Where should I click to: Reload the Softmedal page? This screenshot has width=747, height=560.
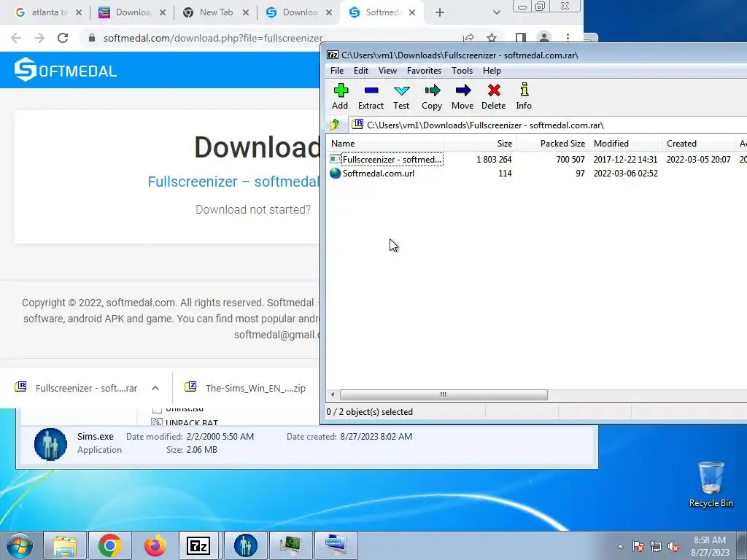(63, 38)
